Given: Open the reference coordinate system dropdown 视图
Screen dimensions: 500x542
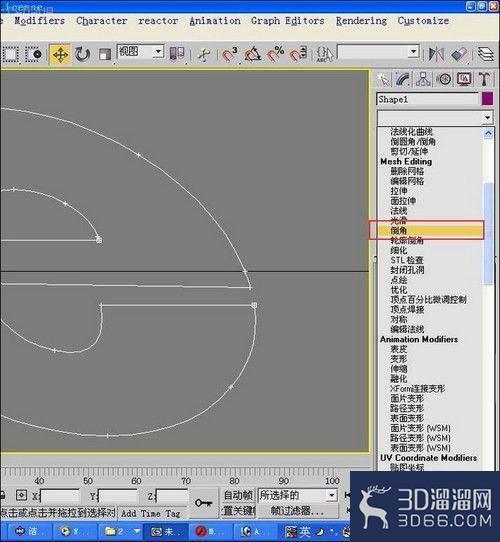Looking at the screenshot, I should [140, 52].
